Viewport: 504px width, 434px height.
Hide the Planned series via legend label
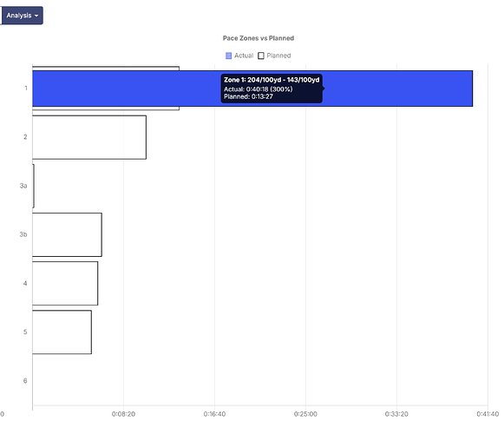pyautogui.click(x=278, y=56)
